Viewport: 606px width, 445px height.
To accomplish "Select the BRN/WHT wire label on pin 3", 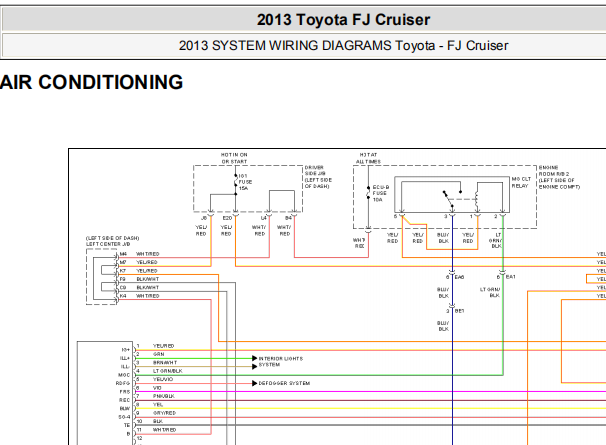I will point(165,363).
